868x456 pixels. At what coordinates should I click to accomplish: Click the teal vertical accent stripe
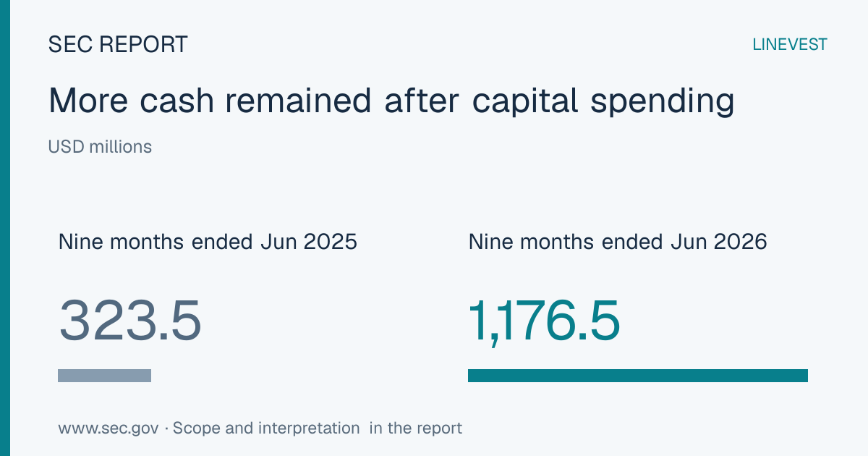(x=5, y=228)
